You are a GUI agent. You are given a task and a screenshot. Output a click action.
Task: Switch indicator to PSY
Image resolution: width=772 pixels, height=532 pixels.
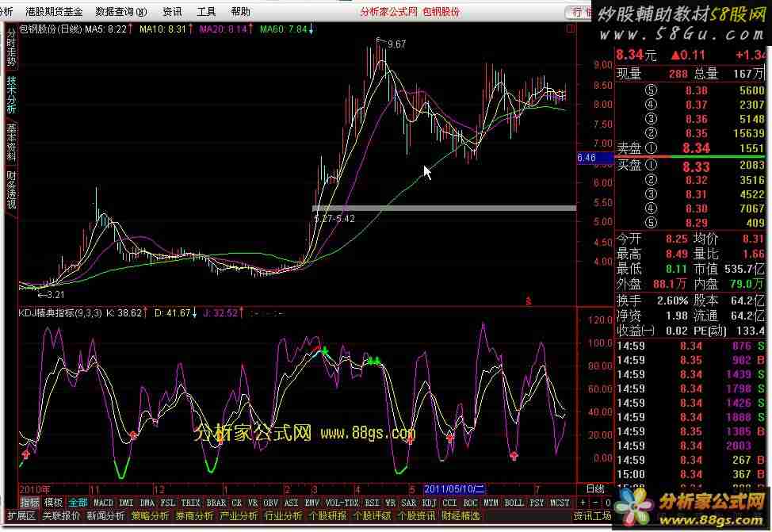(537, 503)
